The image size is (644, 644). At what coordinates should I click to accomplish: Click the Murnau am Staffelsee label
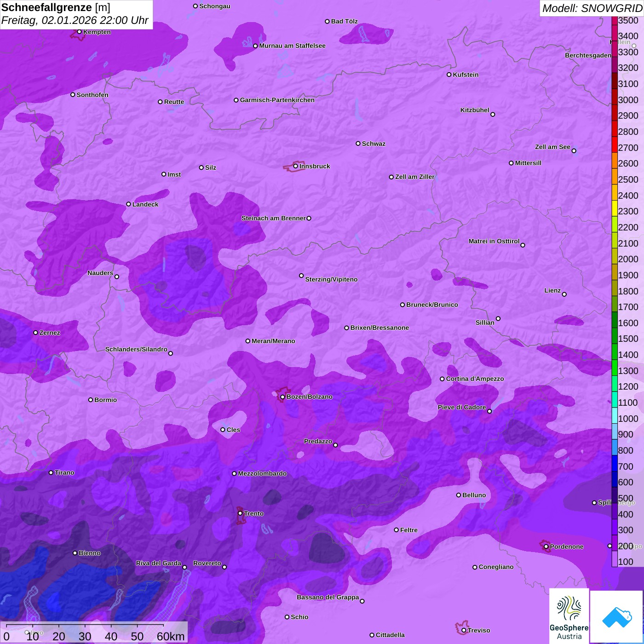tap(292, 46)
